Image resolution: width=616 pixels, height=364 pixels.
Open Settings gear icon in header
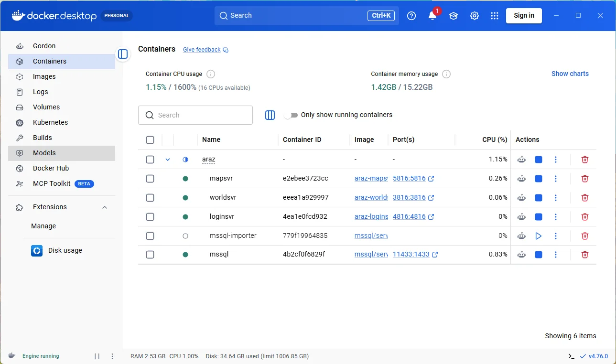[474, 16]
